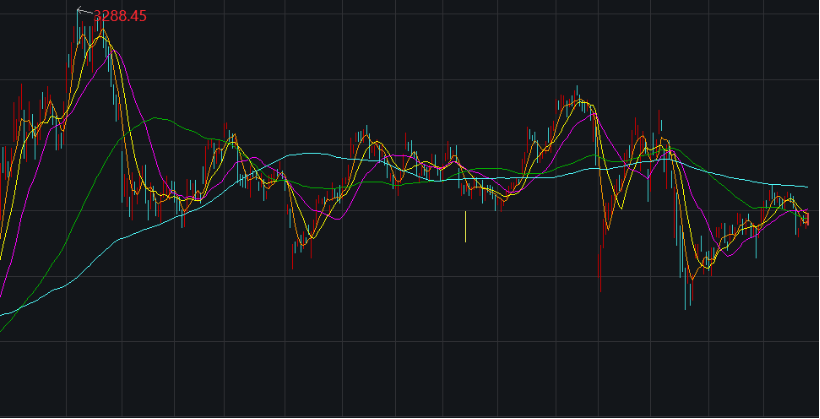The height and width of the screenshot is (419, 820).
Task: Select the yellow moving average trough in left-center dip
Action: click(306, 239)
